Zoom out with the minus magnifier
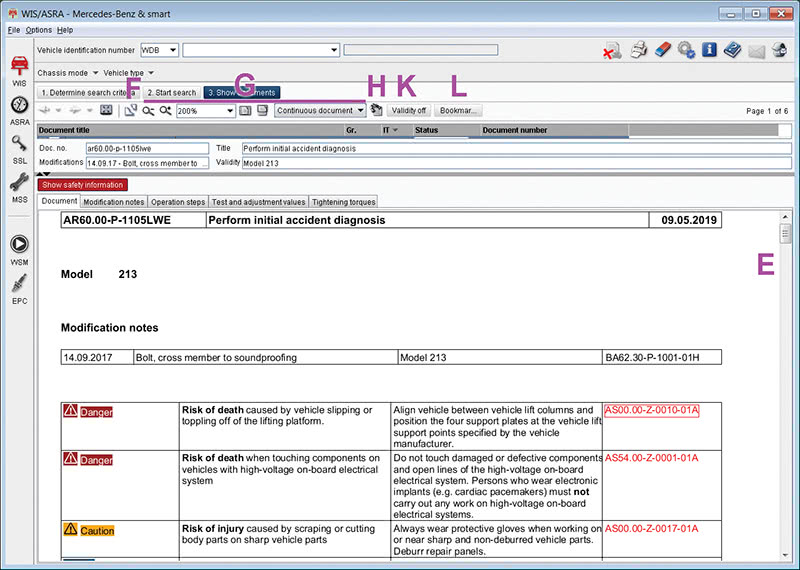The image size is (800, 570). (x=148, y=110)
